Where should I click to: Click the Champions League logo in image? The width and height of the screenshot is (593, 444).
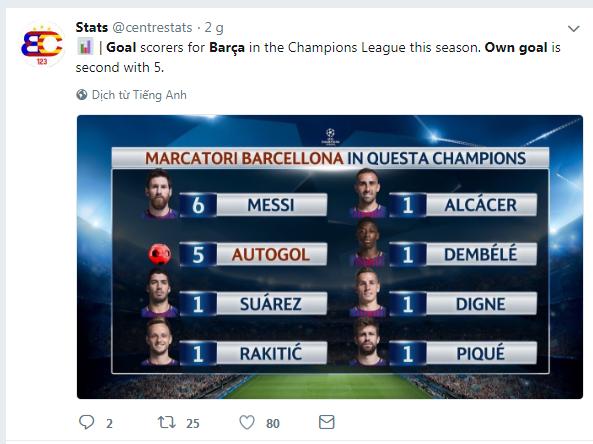(x=330, y=137)
